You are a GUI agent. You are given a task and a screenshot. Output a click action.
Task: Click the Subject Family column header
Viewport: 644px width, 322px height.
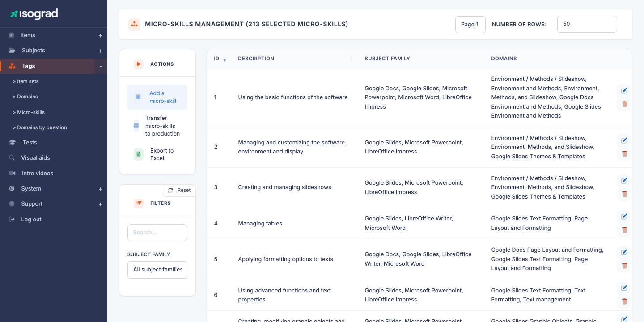387,59
